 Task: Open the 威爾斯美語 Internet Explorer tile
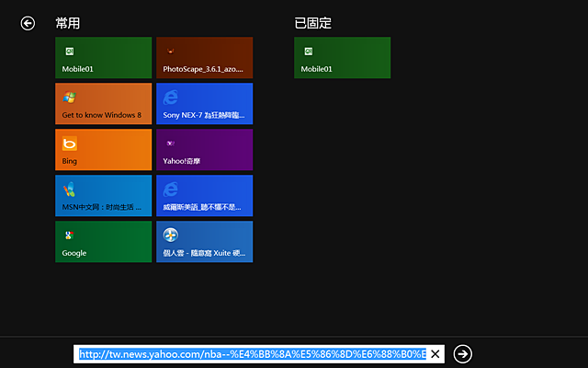204,196
